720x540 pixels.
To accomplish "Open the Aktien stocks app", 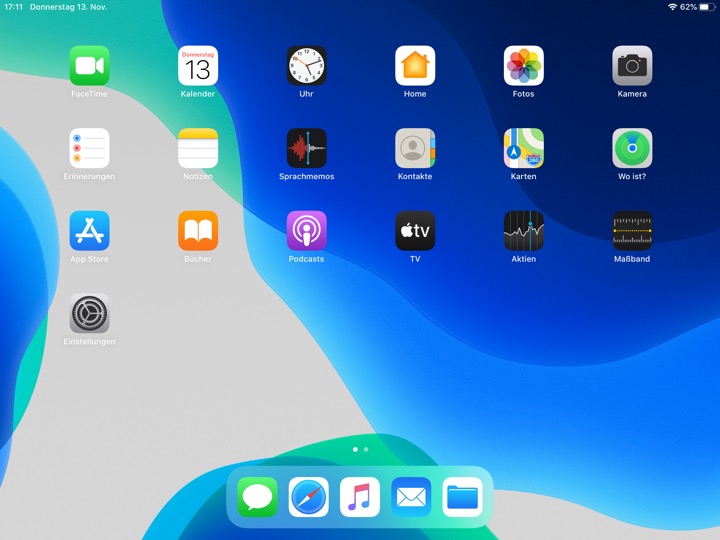I will [x=523, y=231].
